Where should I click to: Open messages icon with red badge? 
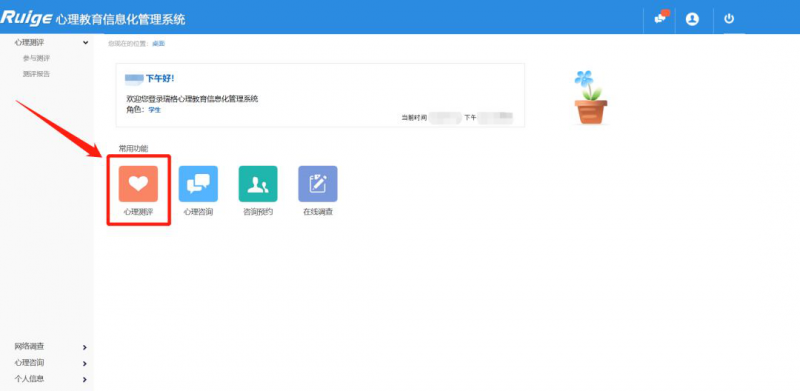pyautogui.click(x=661, y=18)
